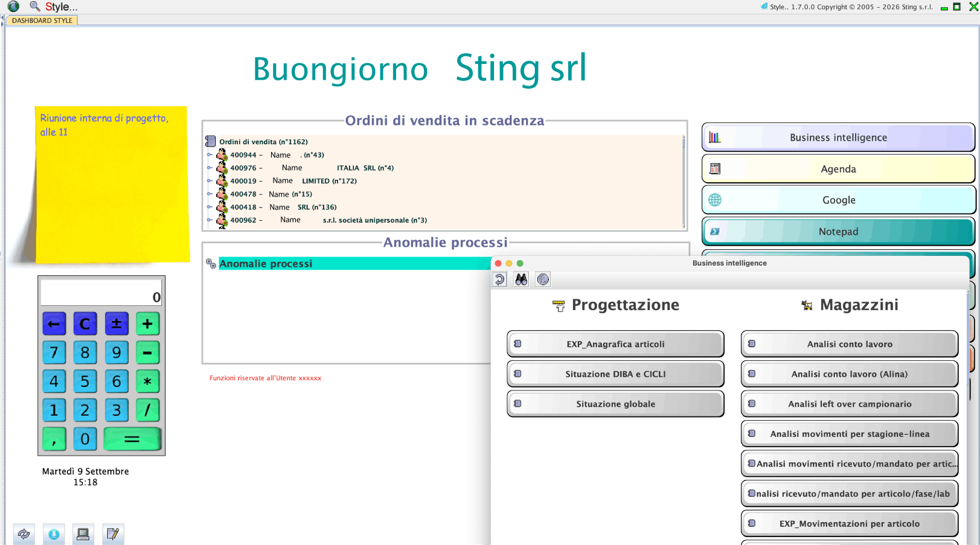Select the DASHBOARD STYLE tab
Image resolution: width=980 pixels, height=545 pixels.
click(42, 21)
